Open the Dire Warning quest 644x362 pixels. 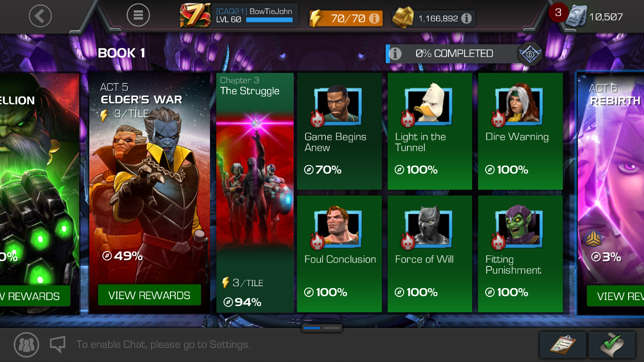pyautogui.click(x=520, y=131)
